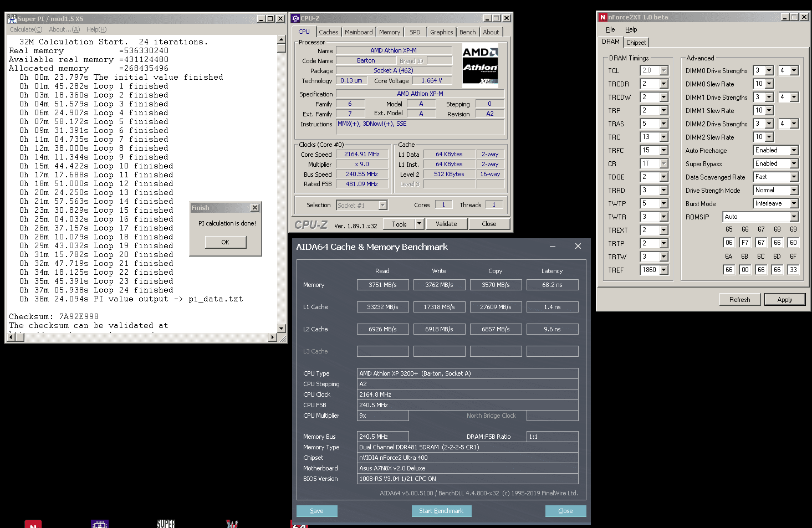Open the Drive Strength Mode dropdown

click(794, 190)
